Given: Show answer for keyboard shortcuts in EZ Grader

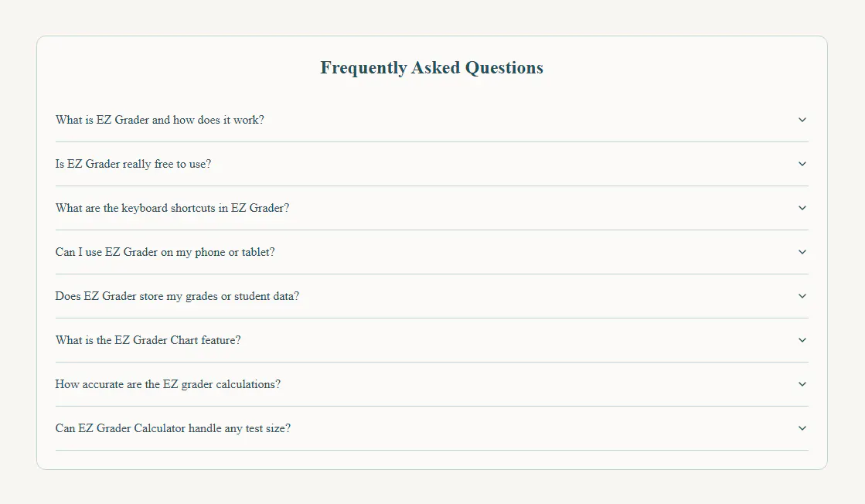Looking at the screenshot, I should [172, 208].
